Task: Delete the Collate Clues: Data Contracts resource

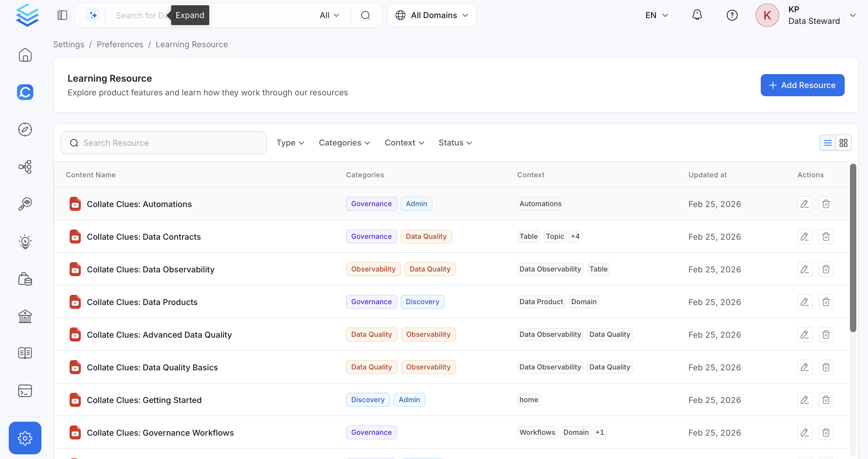Action: (x=826, y=236)
